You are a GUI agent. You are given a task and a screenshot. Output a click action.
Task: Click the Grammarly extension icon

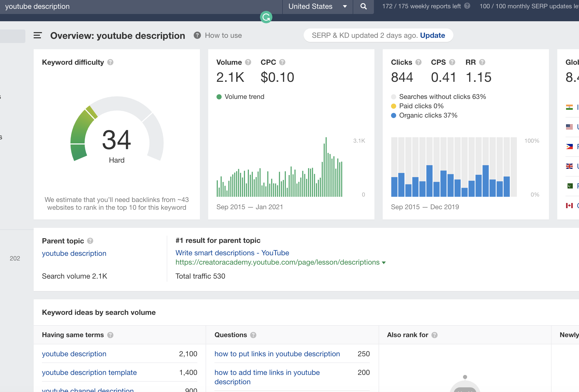pos(266,17)
